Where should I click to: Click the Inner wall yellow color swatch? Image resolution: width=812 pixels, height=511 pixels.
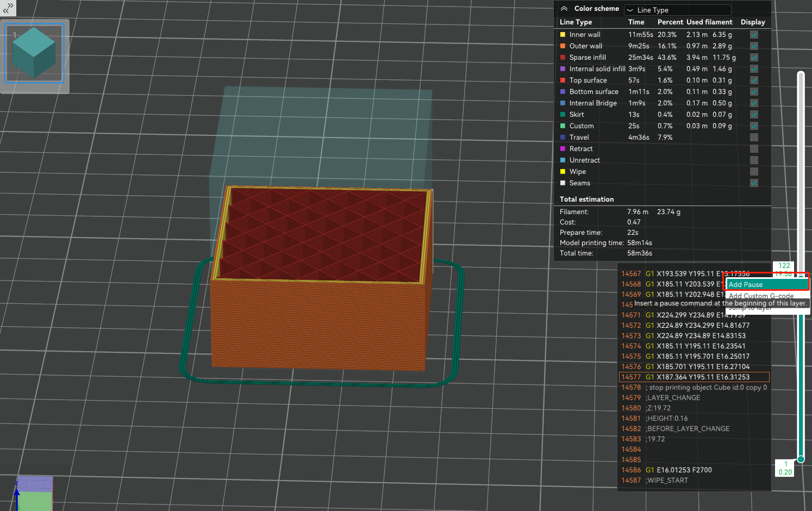[x=563, y=35]
